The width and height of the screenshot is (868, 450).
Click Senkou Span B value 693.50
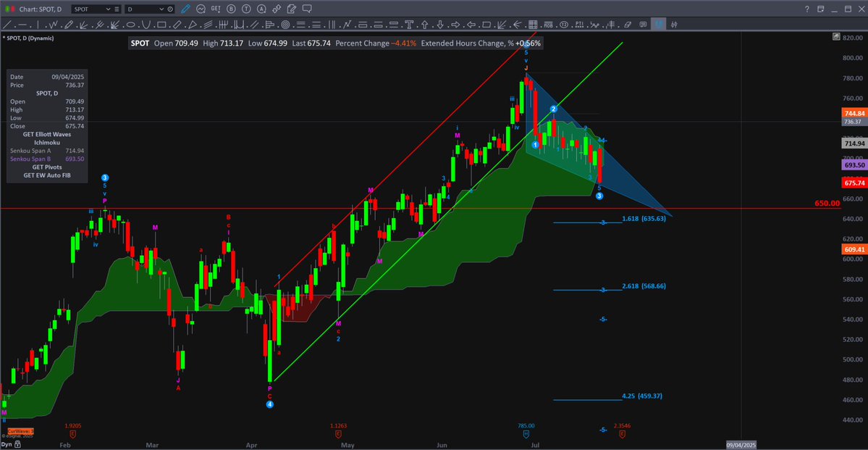(74, 159)
